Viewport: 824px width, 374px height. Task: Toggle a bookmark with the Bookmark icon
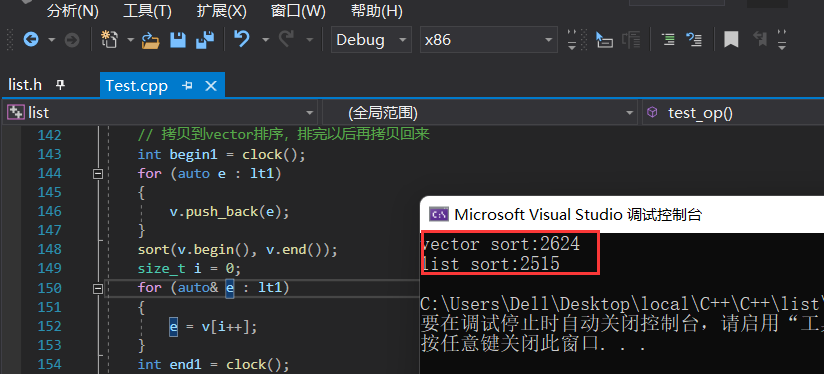click(731, 39)
